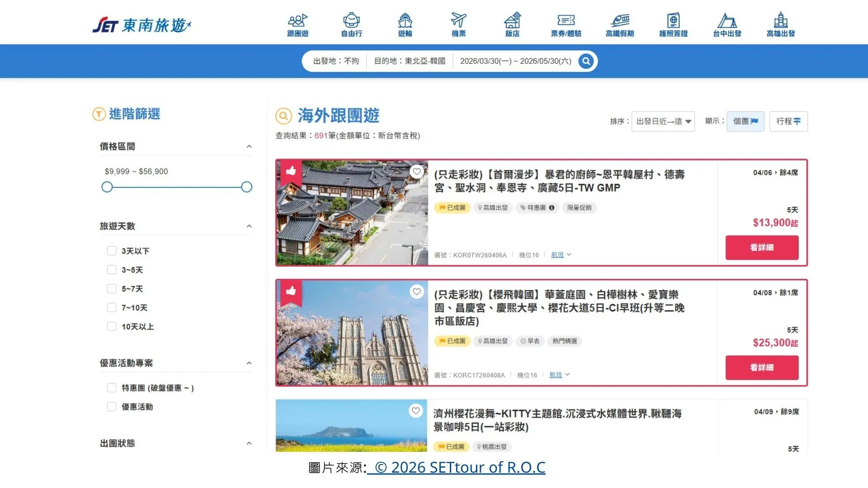Expand 航班 details for KOR0TW260406A
This screenshot has width=868, height=488.
(x=561, y=255)
